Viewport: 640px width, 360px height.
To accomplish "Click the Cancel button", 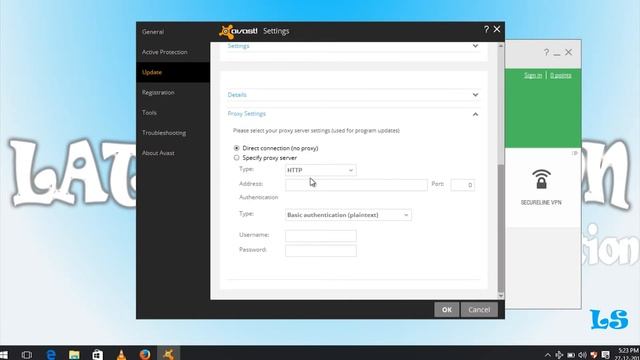I will pos(479,310).
